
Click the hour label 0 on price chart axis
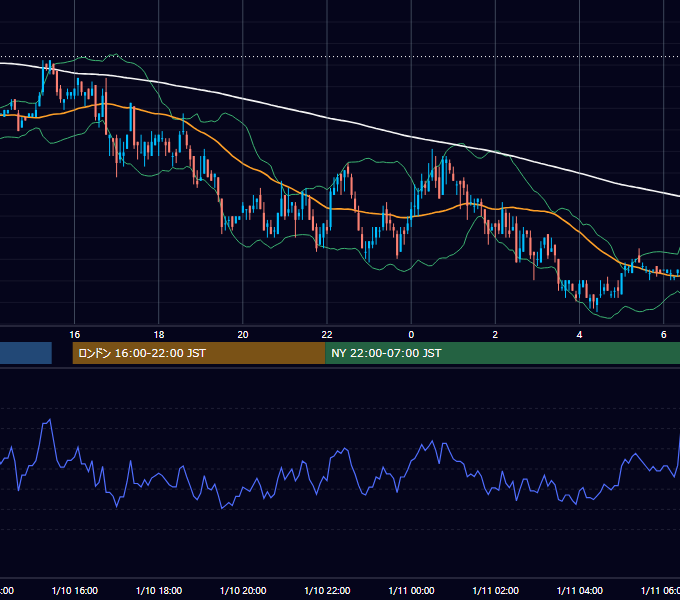[x=411, y=334]
